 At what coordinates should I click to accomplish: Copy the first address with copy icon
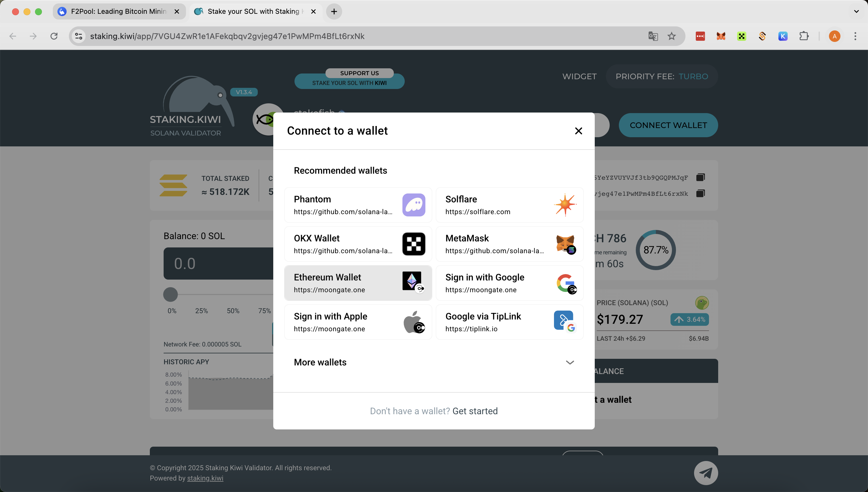pos(700,177)
